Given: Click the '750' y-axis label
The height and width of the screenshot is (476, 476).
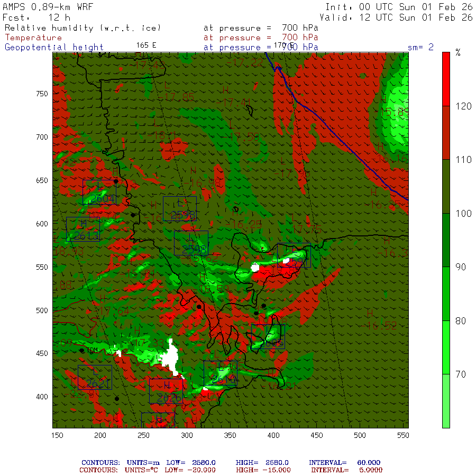Looking at the screenshot, I should click(x=42, y=94).
